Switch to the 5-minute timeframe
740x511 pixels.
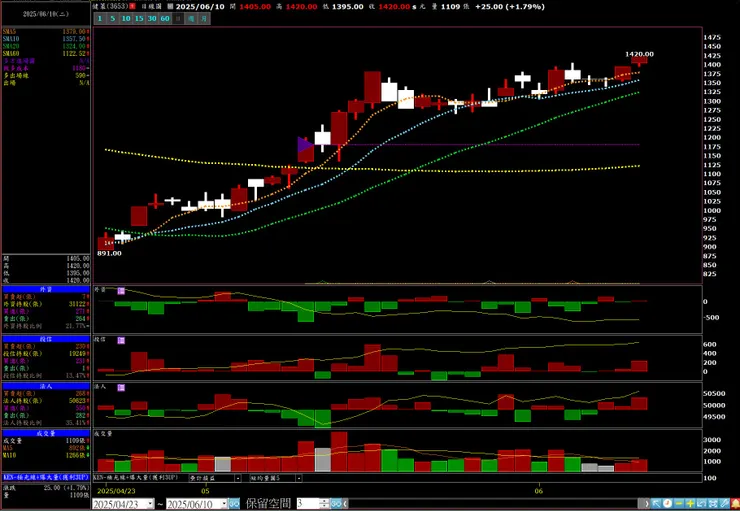click(113, 18)
